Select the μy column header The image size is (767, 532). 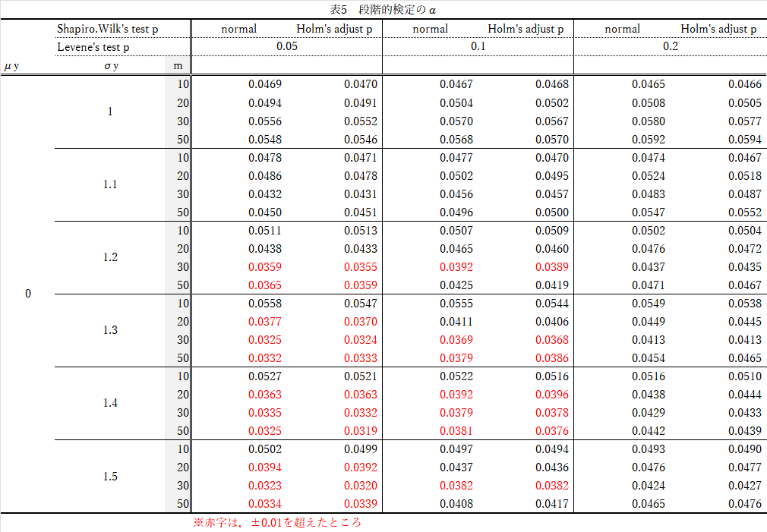pos(11,65)
